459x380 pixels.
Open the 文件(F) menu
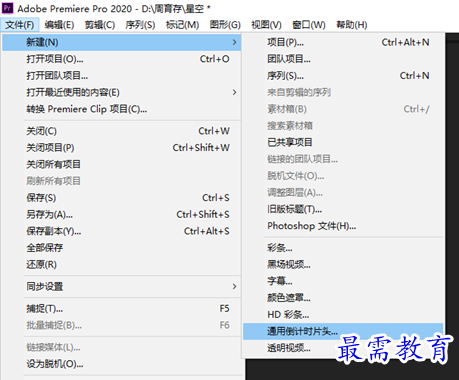(20, 25)
